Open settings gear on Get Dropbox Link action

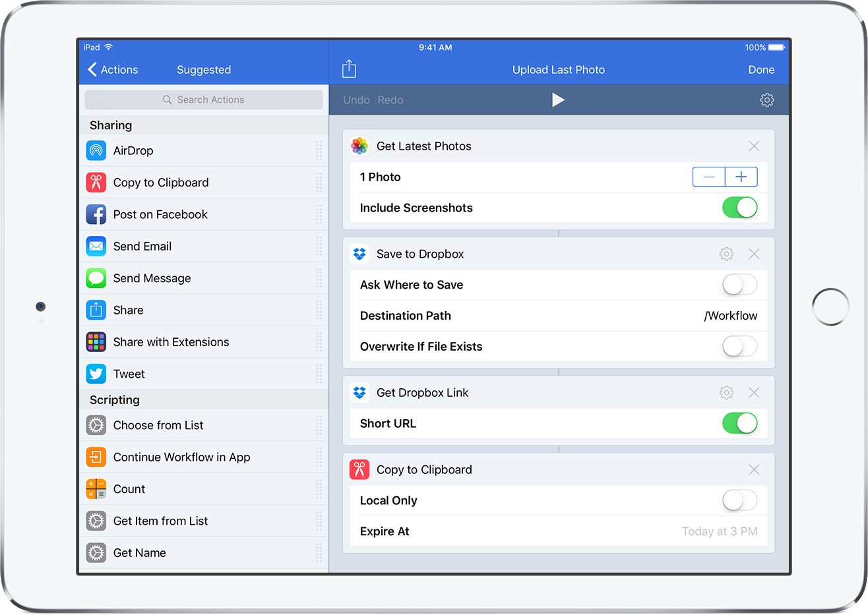coord(726,392)
